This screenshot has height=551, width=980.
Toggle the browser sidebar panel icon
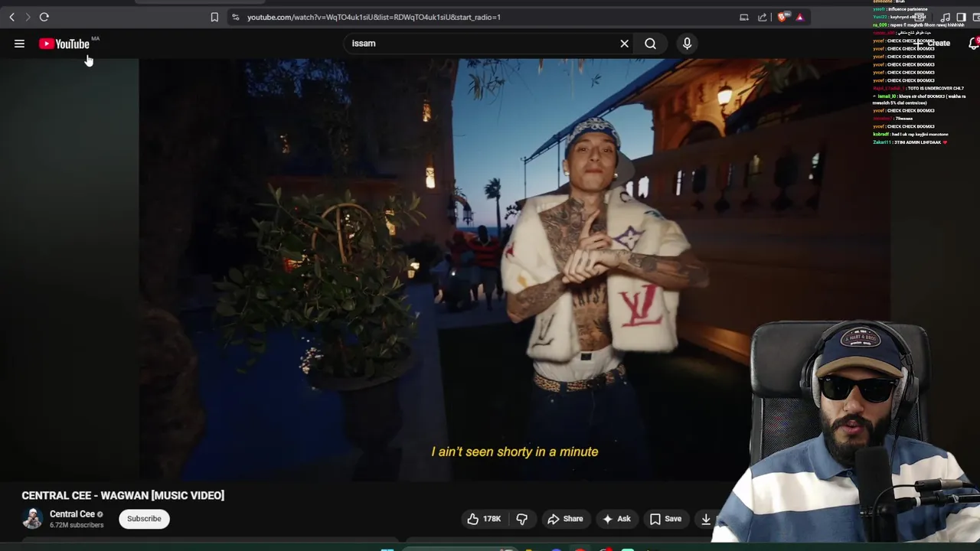click(x=961, y=17)
